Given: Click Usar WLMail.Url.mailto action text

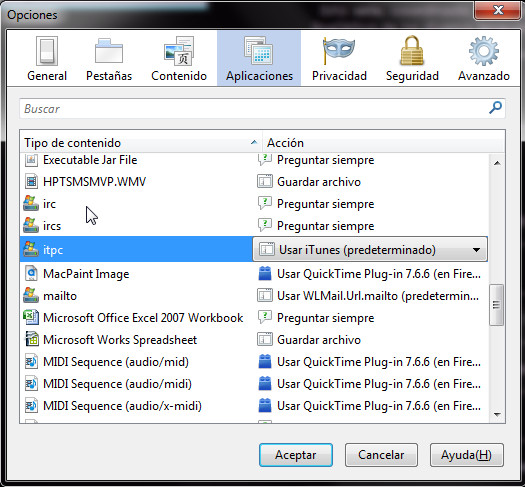Looking at the screenshot, I should [378, 296].
